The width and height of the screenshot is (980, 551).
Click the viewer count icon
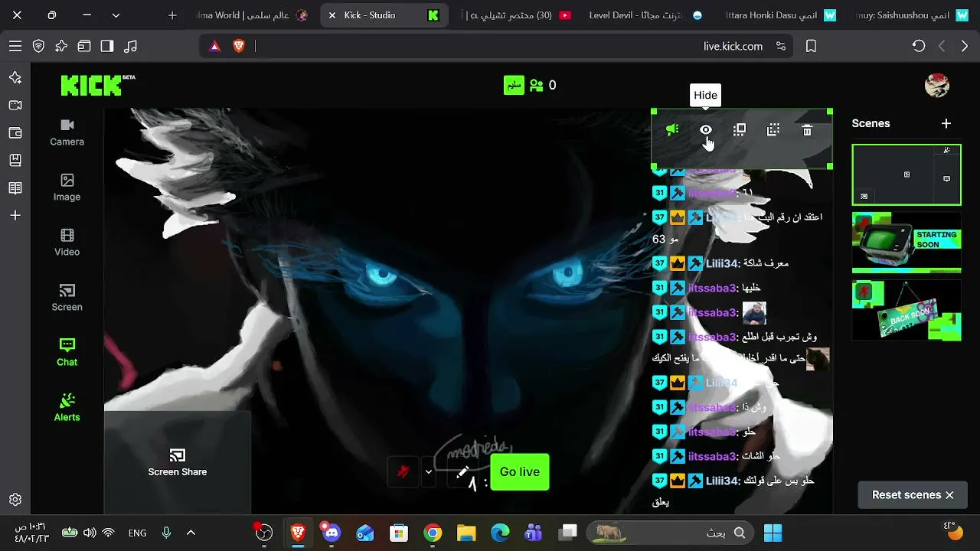click(x=537, y=85)
